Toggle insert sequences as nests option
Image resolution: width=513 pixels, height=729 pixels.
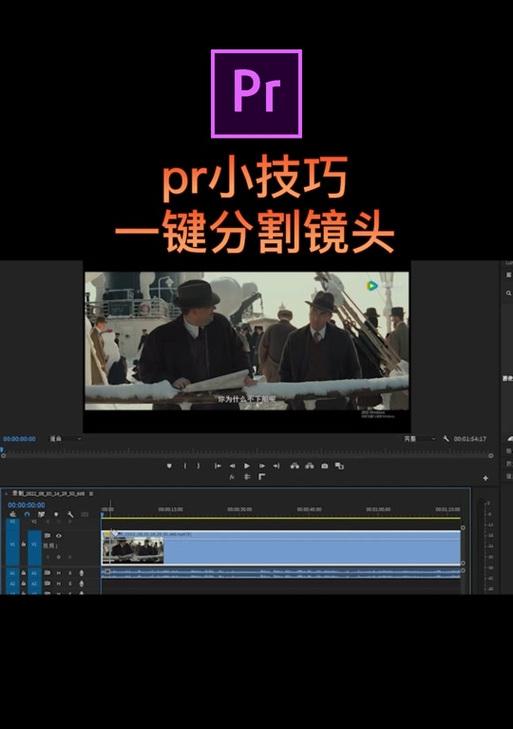click(x=13, y=514)
